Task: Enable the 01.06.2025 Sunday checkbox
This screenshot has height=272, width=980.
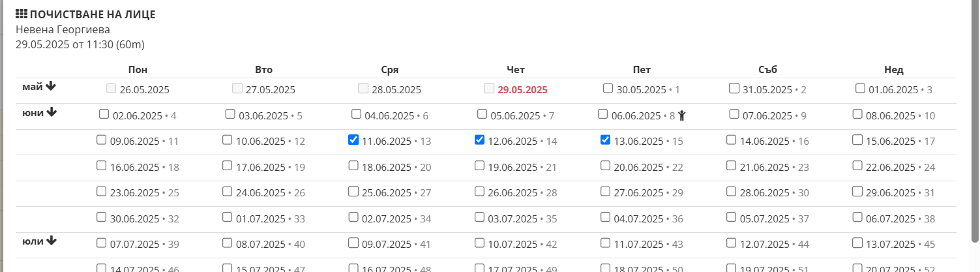Action: [860, 88]
